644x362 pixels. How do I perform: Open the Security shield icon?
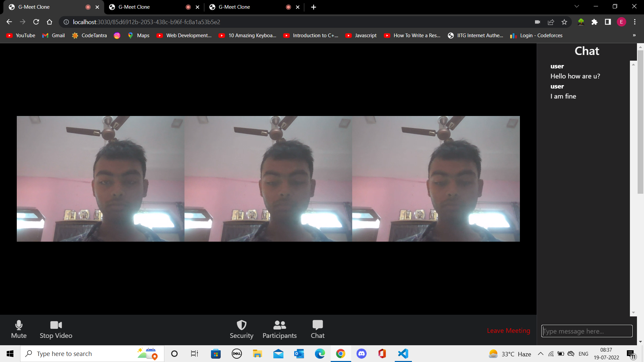(241, 325)
